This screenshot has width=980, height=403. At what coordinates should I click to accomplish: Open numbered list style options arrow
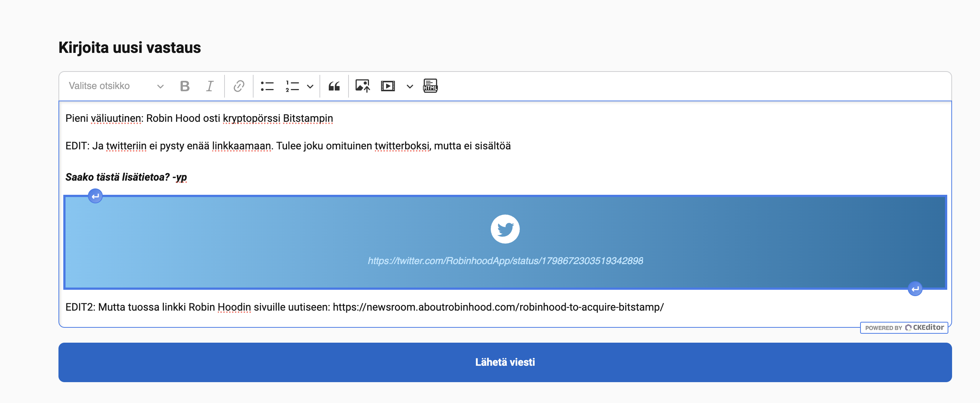point(311,87)
